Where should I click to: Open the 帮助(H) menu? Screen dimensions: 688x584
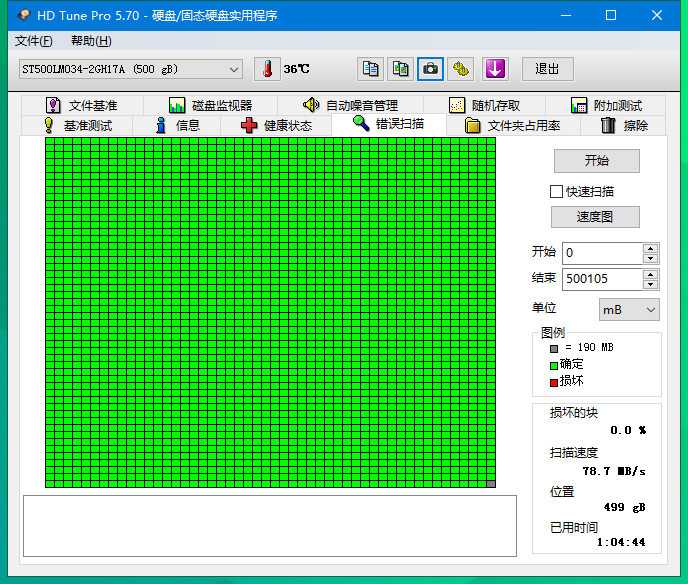pyautogui.click(x=91, y=41)
